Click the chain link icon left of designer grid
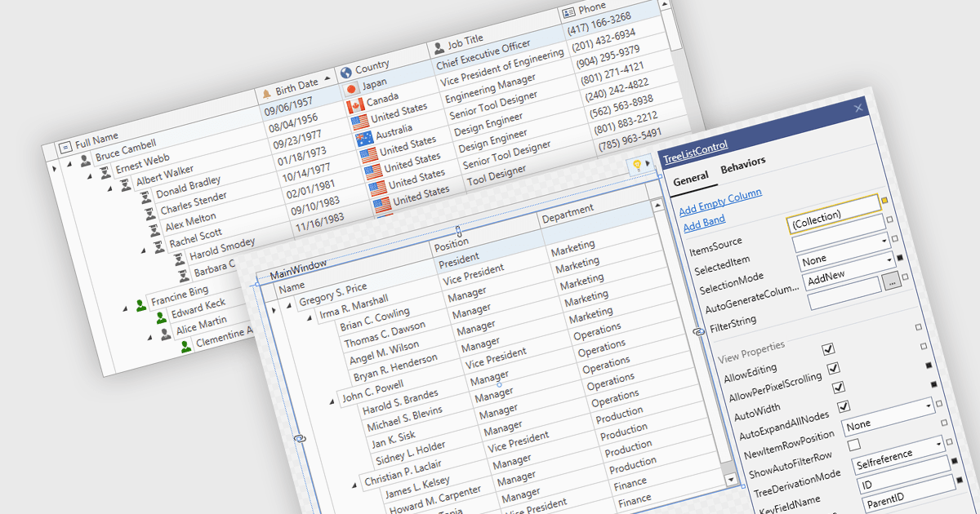Viewport: 980px width, 514px height. (300, 439)
